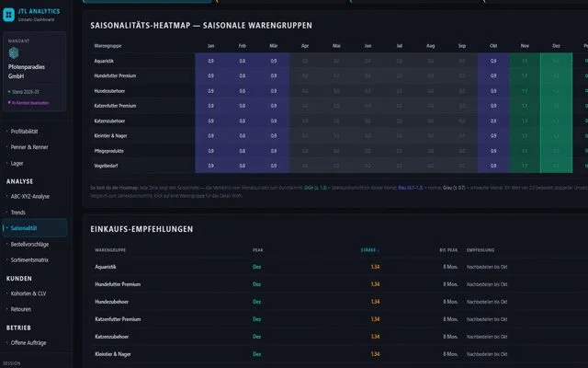Navigate to Retouren
This screenshot has height=368, width=588.
[x=20, y=309]
